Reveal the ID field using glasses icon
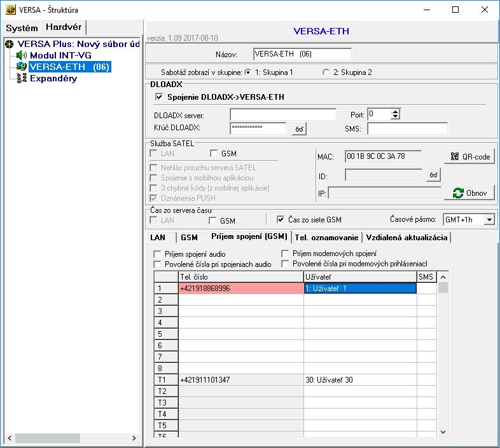The height and width of the screenshot is (448, 500). pos(433,175)
